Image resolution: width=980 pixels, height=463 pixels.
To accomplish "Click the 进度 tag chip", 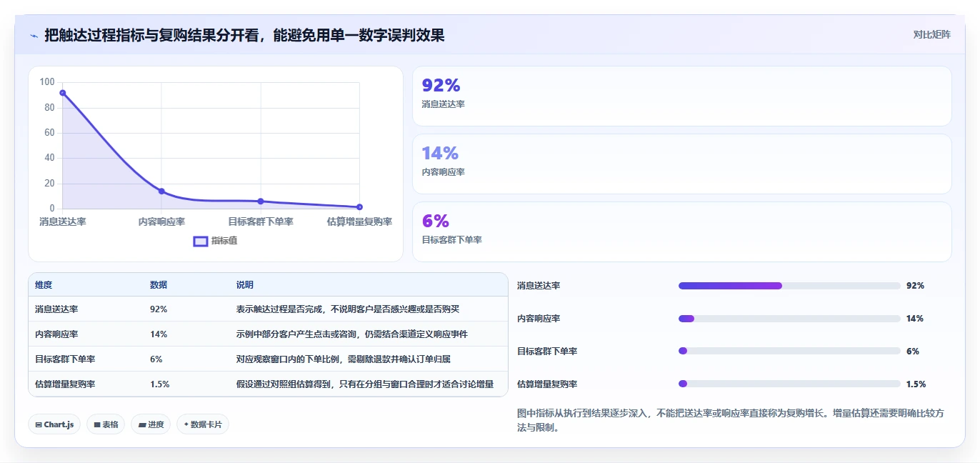I will (x=151, y=424).
